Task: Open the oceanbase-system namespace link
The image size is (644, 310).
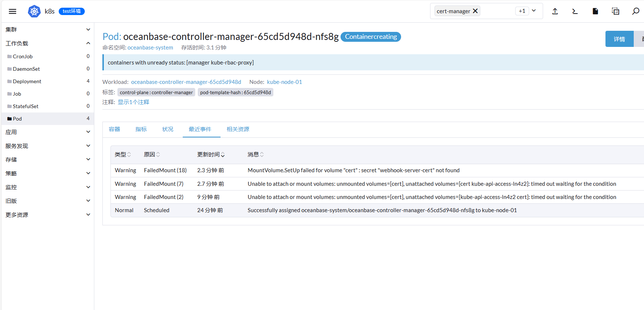Action: tap(150, 48)
